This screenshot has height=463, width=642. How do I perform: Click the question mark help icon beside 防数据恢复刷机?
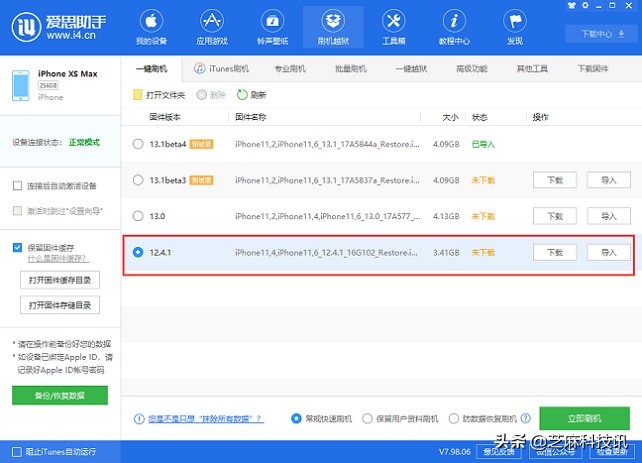pos(526,418)
